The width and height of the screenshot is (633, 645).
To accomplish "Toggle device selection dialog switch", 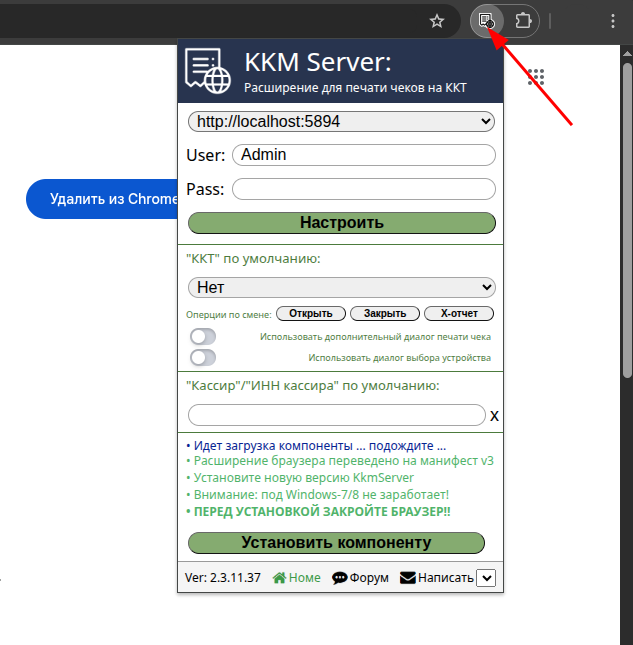I will point(203,357).
